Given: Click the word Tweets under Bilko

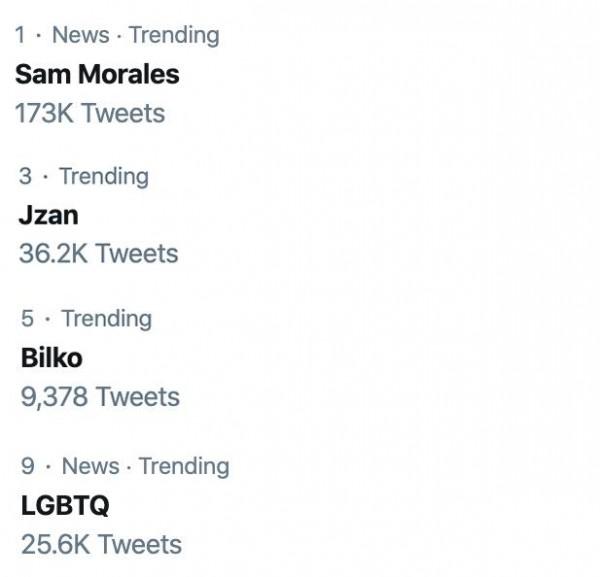Looking at the screenshot, I should point(138,397).
